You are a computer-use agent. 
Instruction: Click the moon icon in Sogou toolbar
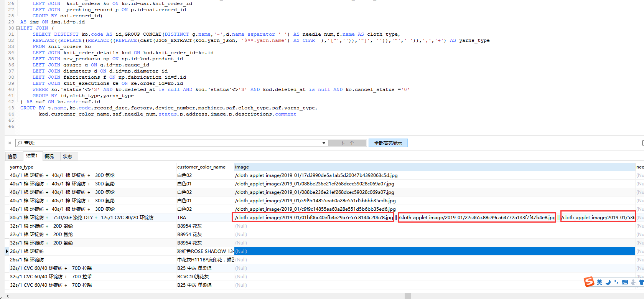[608, 282]
